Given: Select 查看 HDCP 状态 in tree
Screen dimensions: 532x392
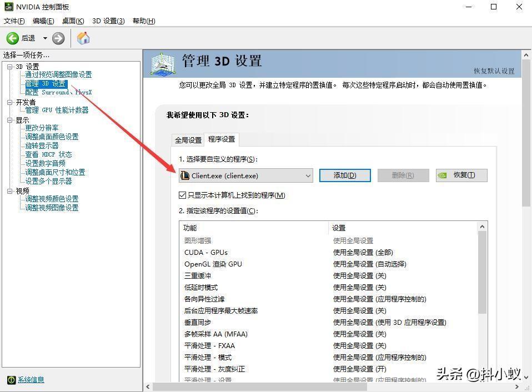Looking at the screenshot, I should 48,154.
